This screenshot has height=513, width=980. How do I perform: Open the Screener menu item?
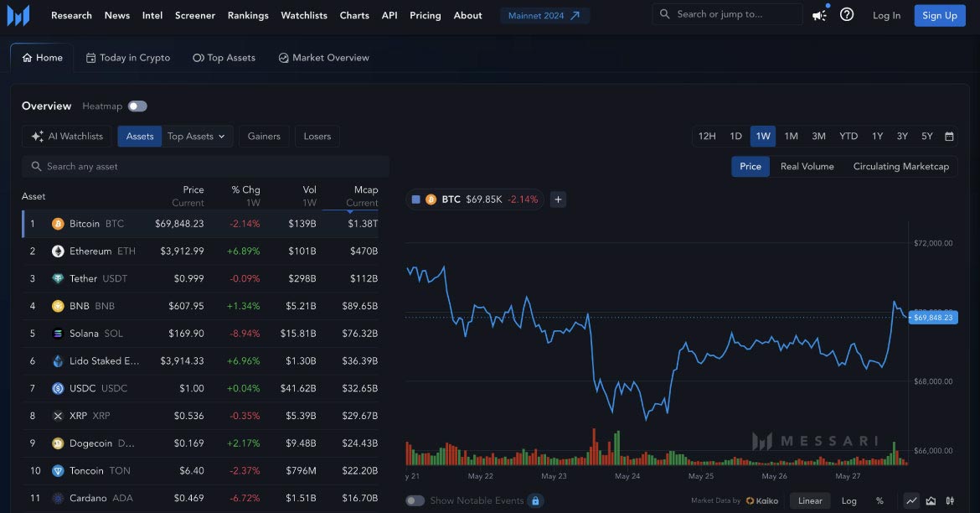tap(194, 14)
